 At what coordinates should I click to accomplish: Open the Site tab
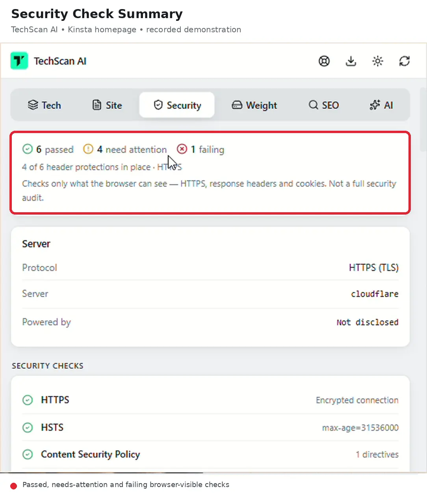coord(107,105)
